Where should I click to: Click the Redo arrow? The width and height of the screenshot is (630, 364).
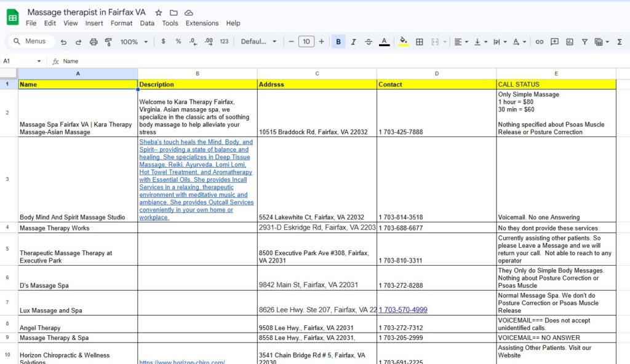click(x=78, y=42)
